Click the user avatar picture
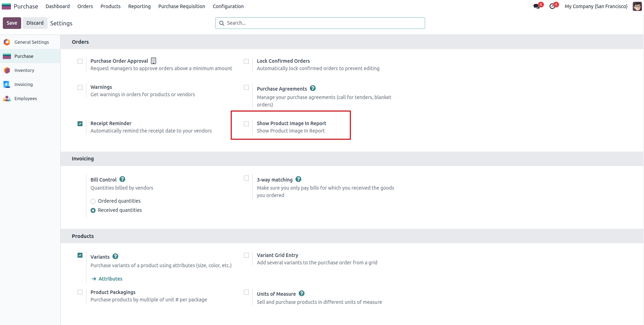This screenshot has width=644, height=325. (637, 6)
